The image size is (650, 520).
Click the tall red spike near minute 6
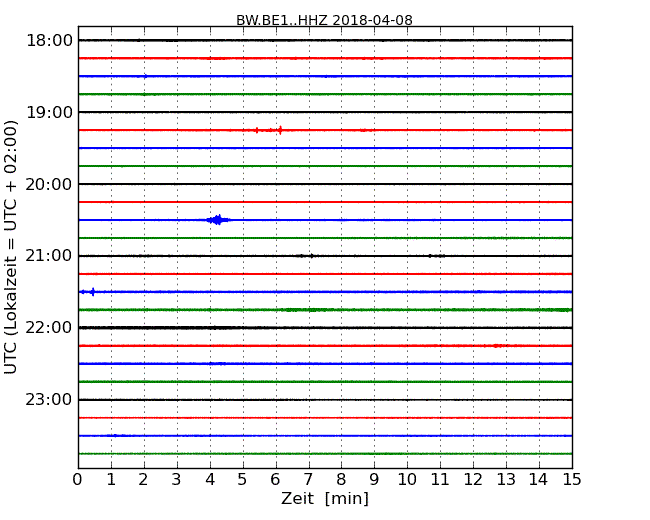(281, 130)
